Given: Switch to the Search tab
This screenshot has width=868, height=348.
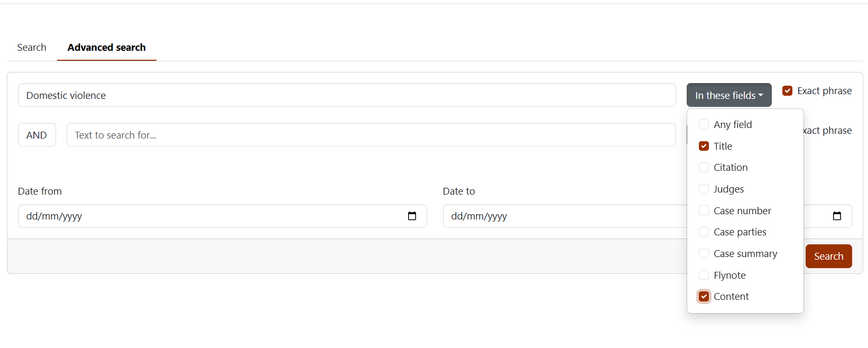Looking at the screenshot, I should tap(32, 48).
